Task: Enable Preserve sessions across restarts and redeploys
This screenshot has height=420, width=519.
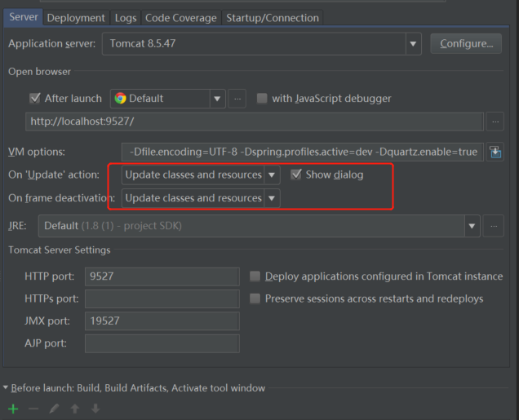Action: (x=255, y=298)
